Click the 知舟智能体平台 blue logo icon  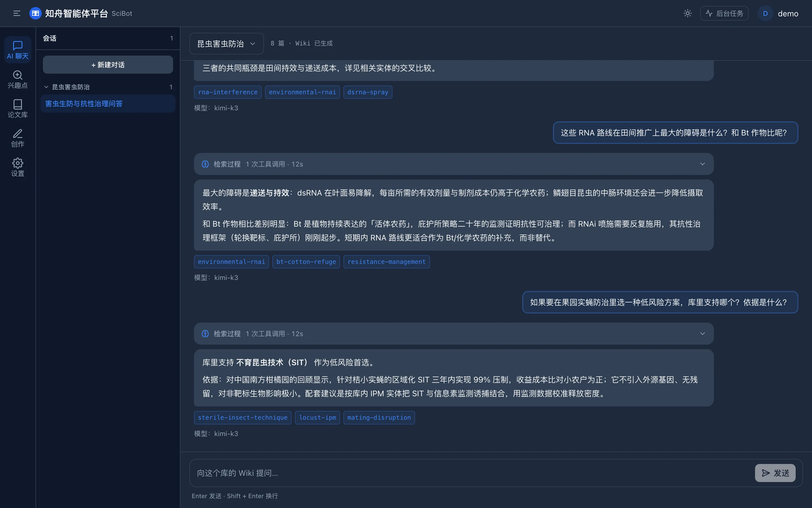(x=35, y=14)
